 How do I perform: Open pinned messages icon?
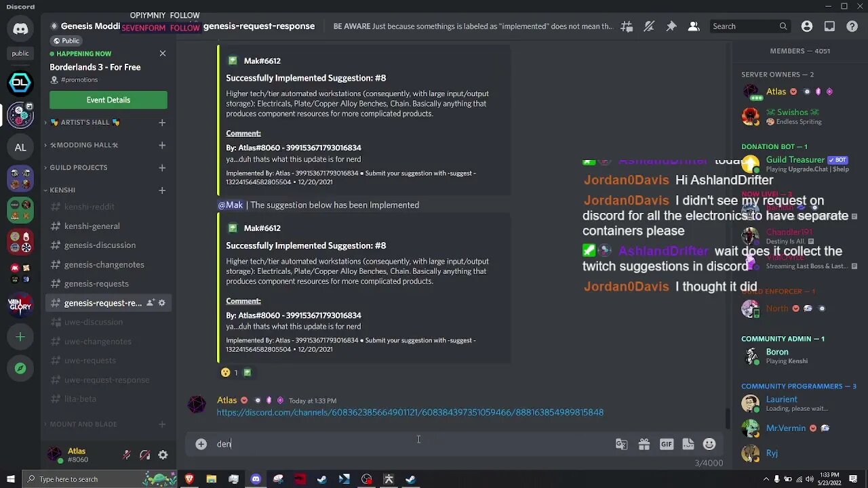point(671,26)
